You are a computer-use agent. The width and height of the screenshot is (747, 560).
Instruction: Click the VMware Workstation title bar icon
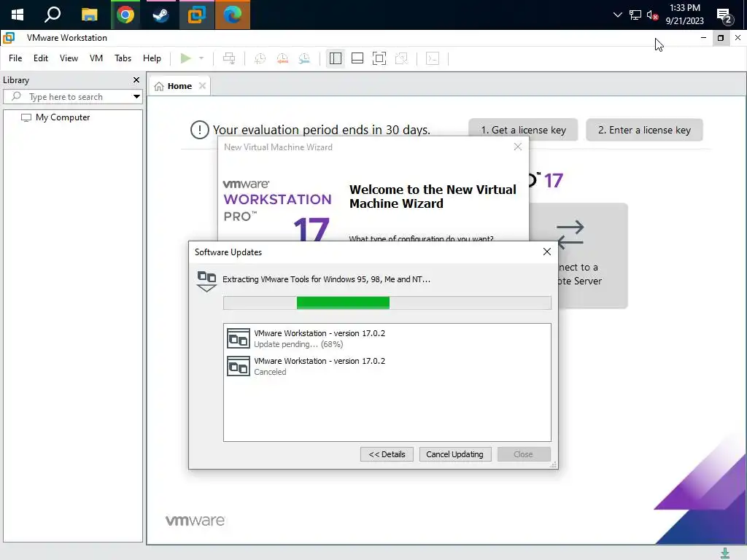(x=9, y=38)
